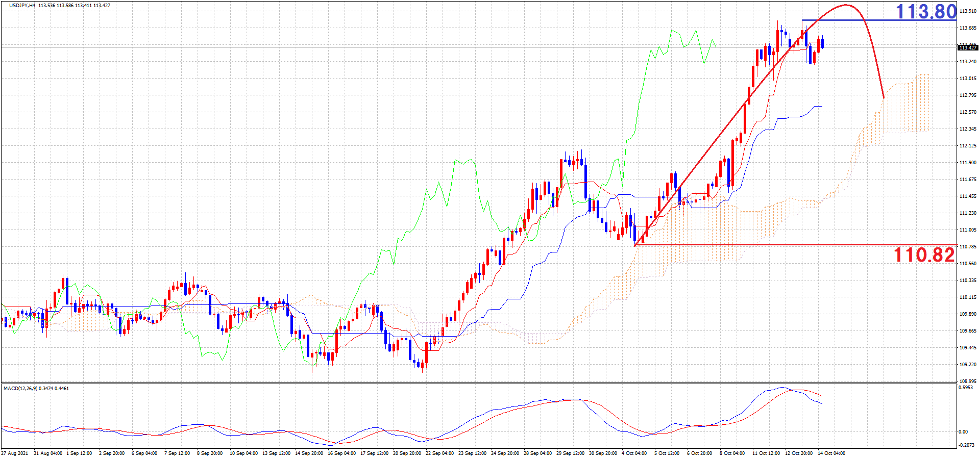
Task: Click the 108.995 price axis label
Action: pyautogui.click(x=968, y=381)
